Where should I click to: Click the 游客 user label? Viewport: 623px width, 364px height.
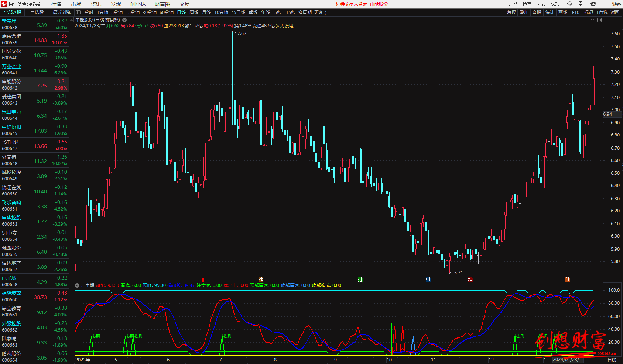(x=616, y=4)
